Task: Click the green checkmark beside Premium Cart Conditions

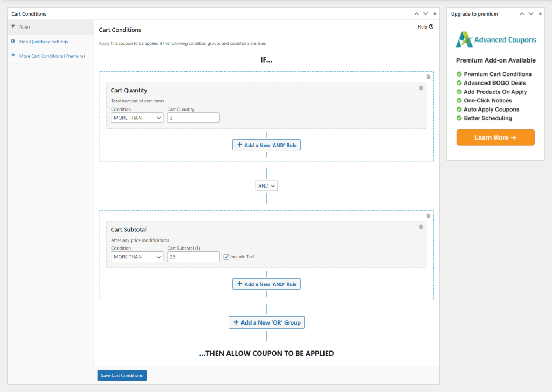Action: [458, 74]
